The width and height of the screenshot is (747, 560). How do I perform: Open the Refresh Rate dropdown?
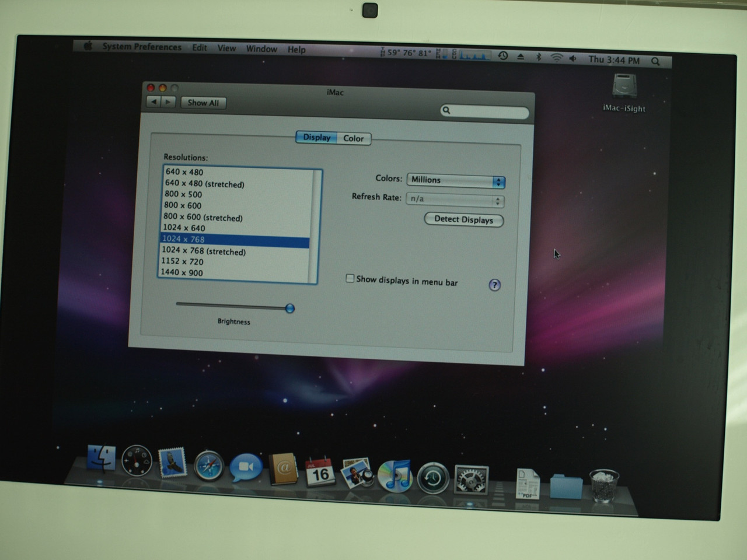point(455,199)
